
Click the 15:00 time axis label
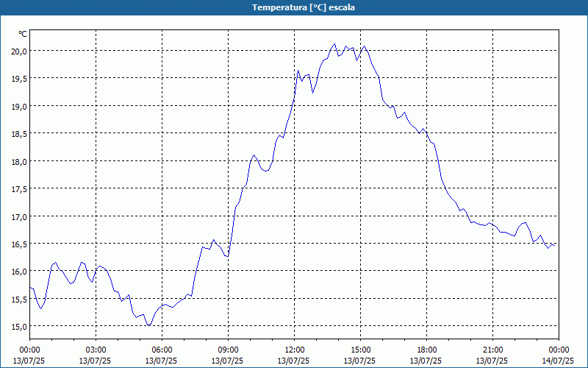[360, 350]
